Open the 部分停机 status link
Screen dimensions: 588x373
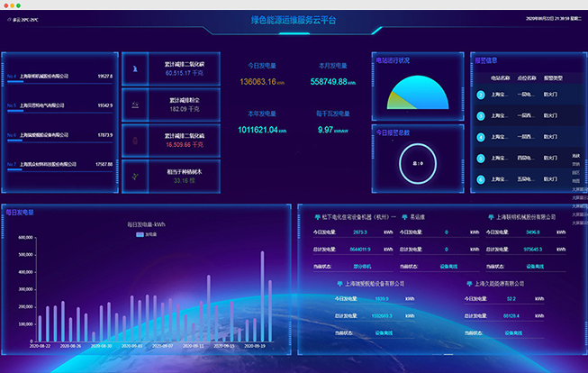[x=364, y=266]
